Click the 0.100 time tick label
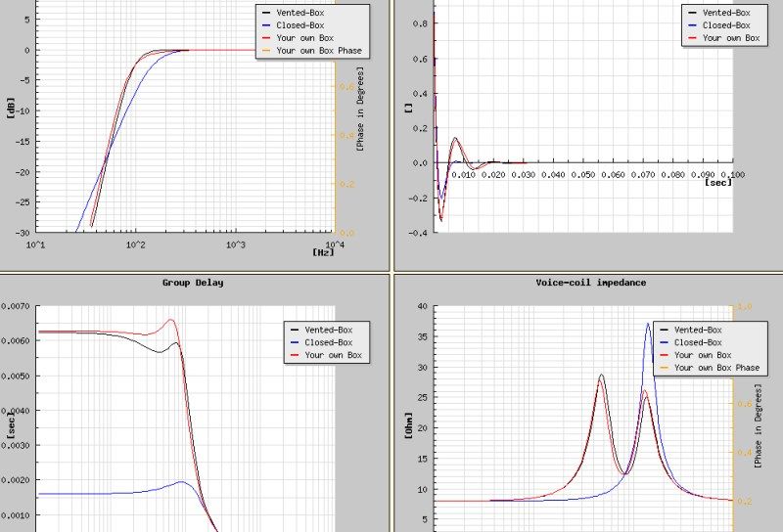 733,175
